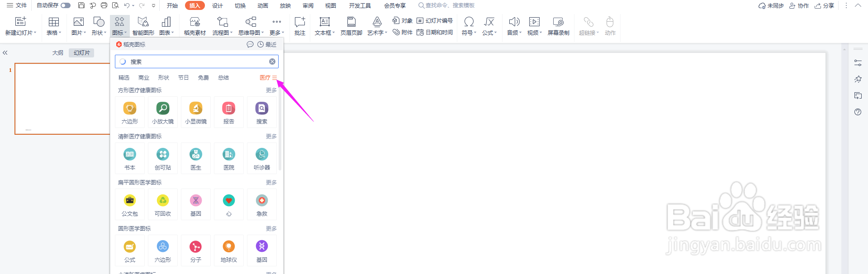This screenshot has width=868, height=274.
Task: Show 更多 for 清新医疗健康图标
Action: [271, 137]
